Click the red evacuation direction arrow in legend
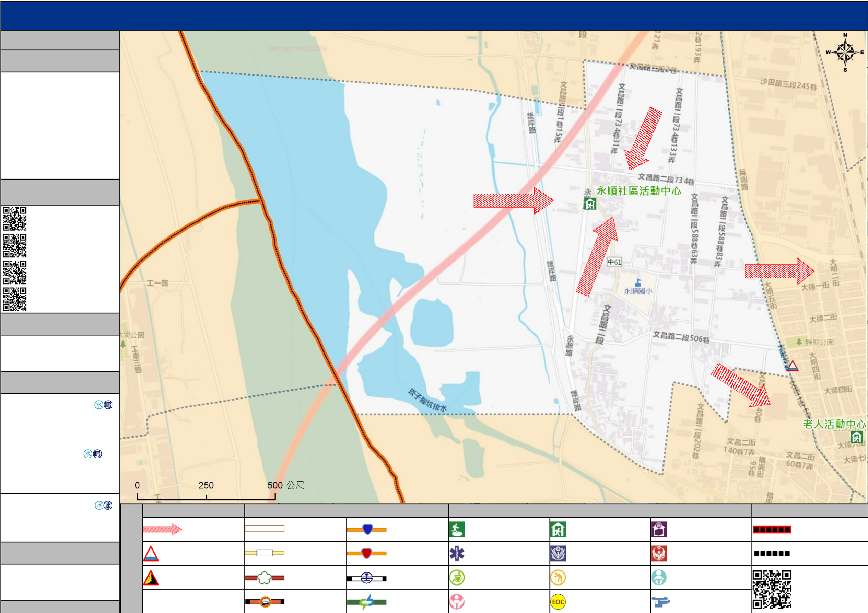 [x=162, y=529]
